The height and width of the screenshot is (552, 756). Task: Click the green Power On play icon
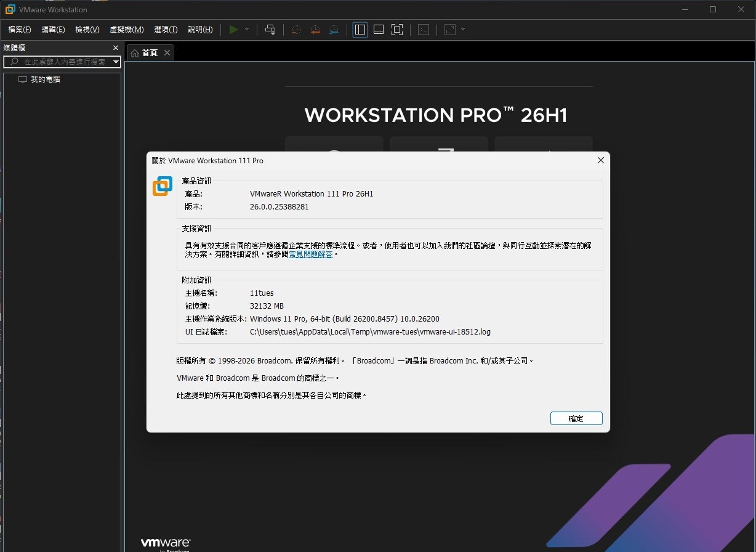pyautogui.click(x=233, y=30)
